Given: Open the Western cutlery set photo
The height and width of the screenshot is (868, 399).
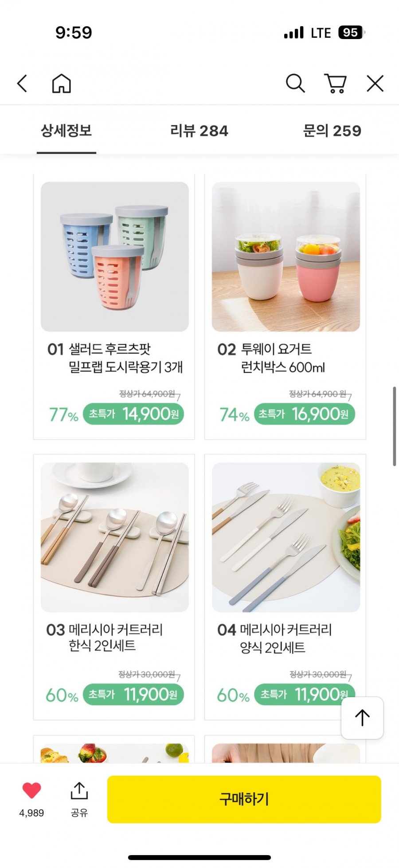Looking at the screenshot, I should pos(286,537).
